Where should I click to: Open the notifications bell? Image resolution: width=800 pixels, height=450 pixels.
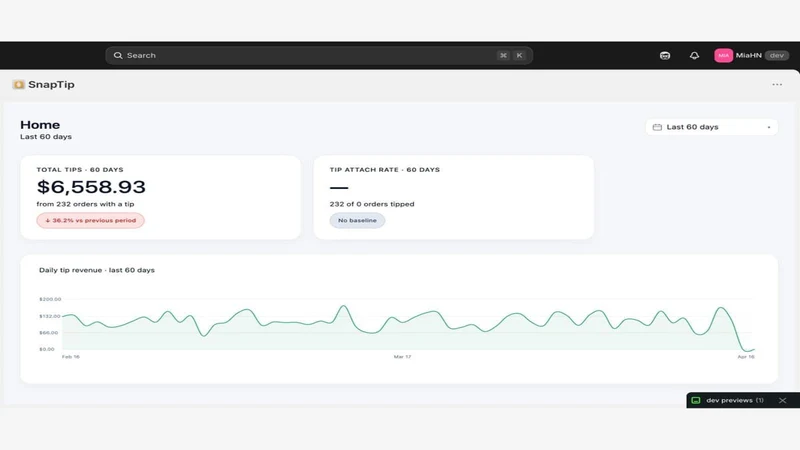pos(694,55)
